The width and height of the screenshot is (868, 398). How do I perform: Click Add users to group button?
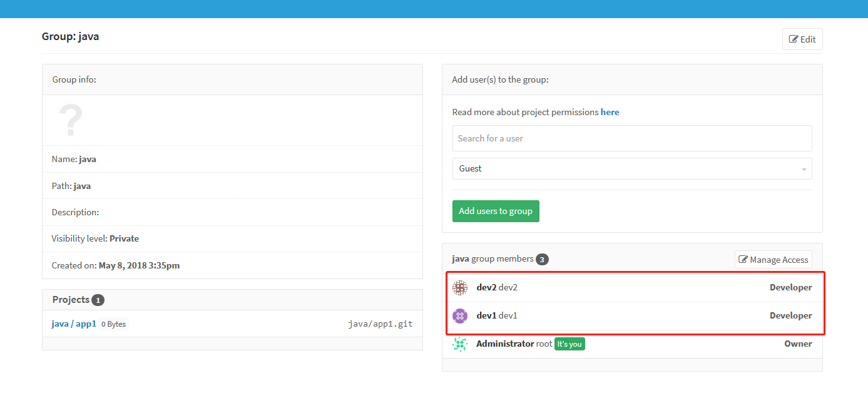point(496,211)
